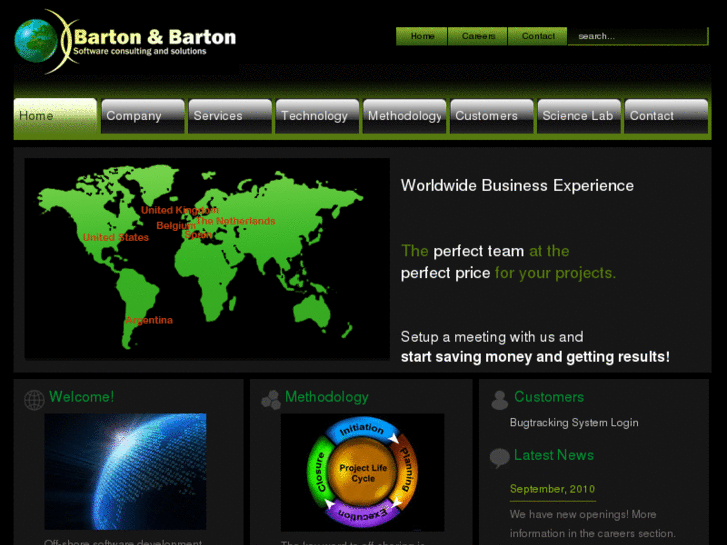Click the United Kingdom map label
The width and height of the screenshot is (727, 545).
180,210
